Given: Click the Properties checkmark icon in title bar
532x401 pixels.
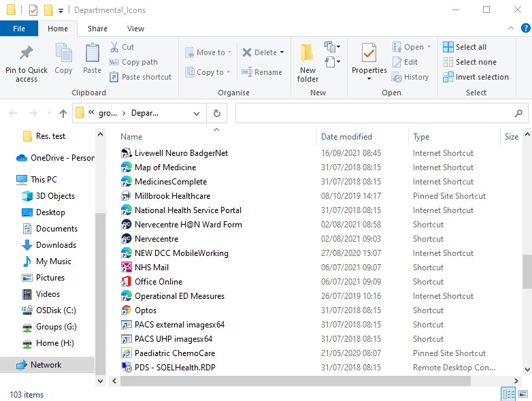Looking at the screenshot, I should coord(33,10).
